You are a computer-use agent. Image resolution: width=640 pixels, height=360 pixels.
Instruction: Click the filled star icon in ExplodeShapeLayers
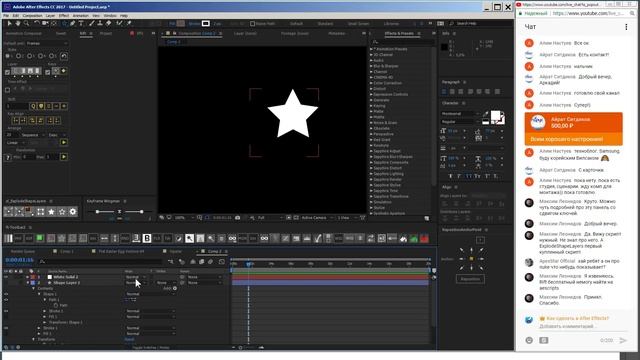51,211
